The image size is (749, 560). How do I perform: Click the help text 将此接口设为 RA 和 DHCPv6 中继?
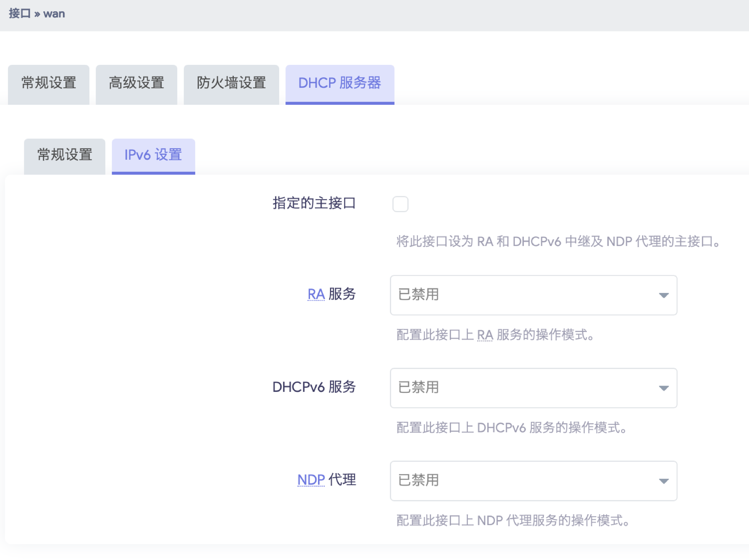click(558, 241)
